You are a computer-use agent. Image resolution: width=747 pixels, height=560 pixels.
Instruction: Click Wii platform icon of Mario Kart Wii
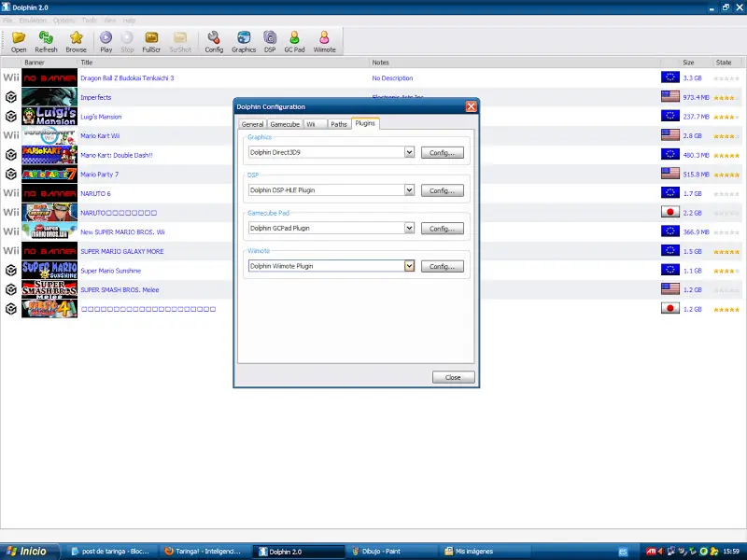pos(11,135)
